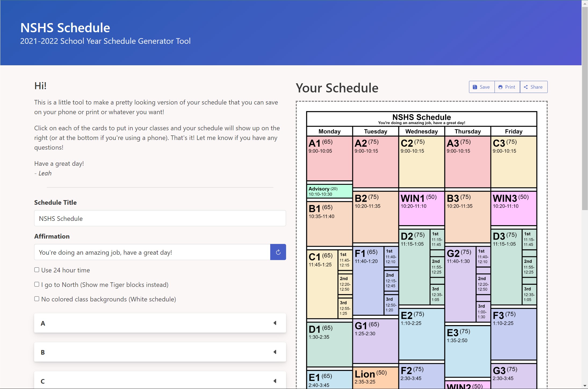The height and width of the screenshot is (389, 588).
Task: Select the pink A1 Monday block
Action: point(329,159)
